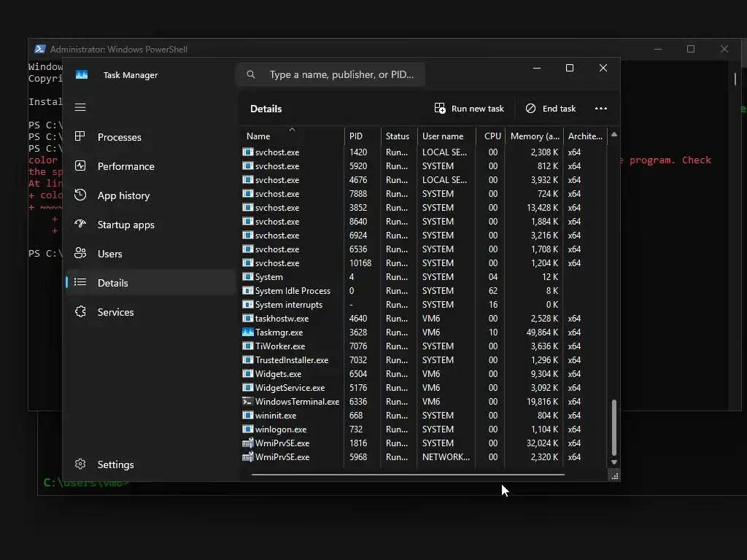Click the scroll up arrow of details list
Screen dimensions: 747x560
click(x=614, y=134)
